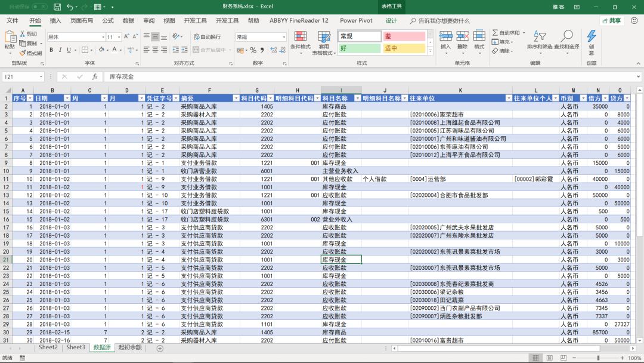Expand the font size dropdown

click(119, 37)
